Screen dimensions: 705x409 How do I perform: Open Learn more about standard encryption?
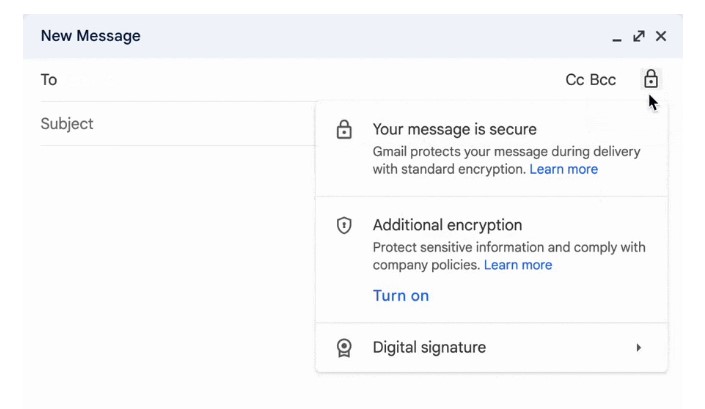click(x=564, y=170)
